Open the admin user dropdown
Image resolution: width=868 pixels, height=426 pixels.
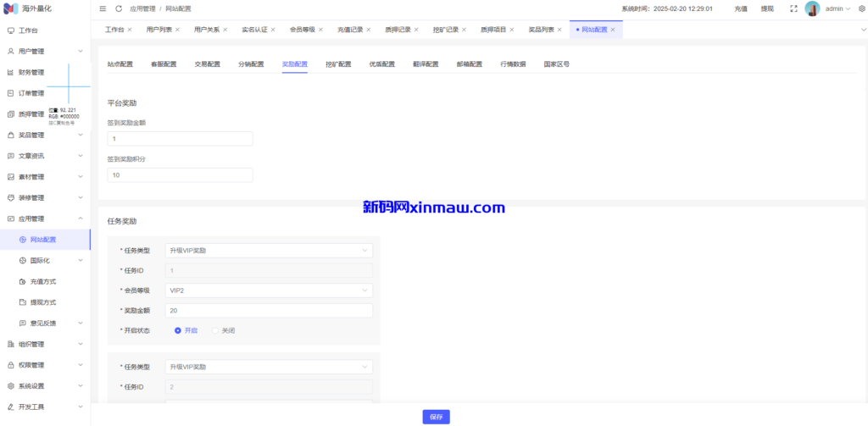pyautogui.click(x=838, y=8)
